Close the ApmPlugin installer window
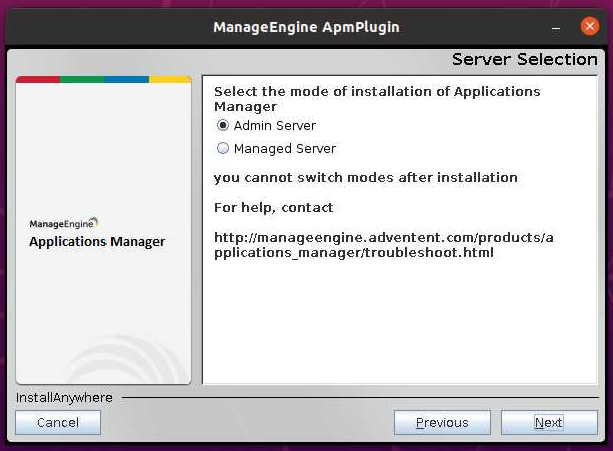The height and width of the screenshot is (451, 613). tap(590, 25)
